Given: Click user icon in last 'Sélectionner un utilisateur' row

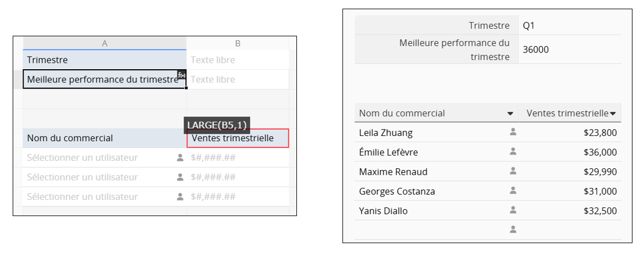Looking at the screenshot, I should 180,196.
